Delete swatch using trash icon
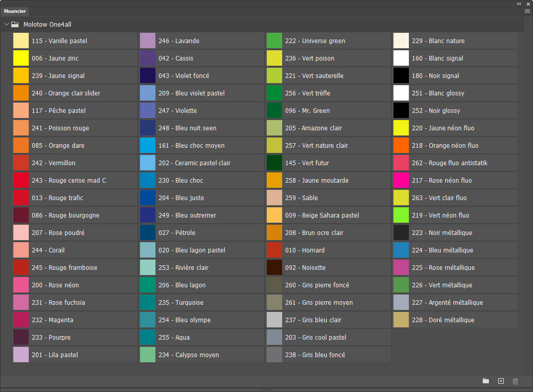The height and width of the screenshot is (392, 533). (516, 381)
